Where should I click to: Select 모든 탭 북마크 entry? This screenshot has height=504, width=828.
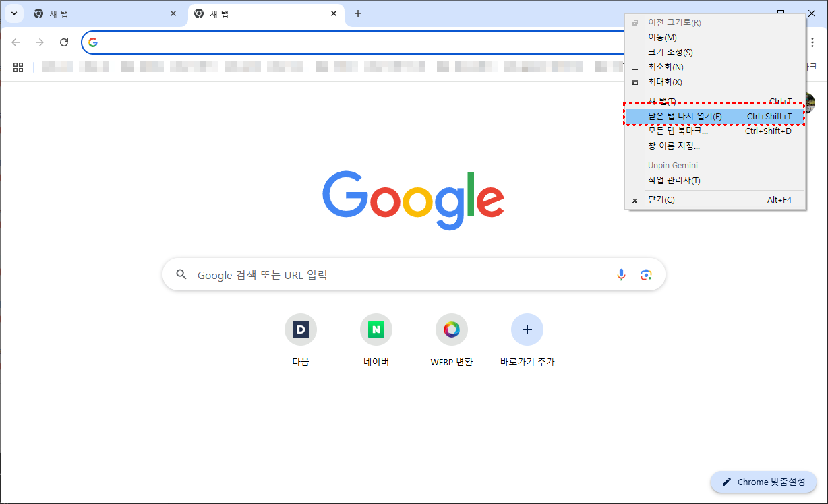pos(715,131)
